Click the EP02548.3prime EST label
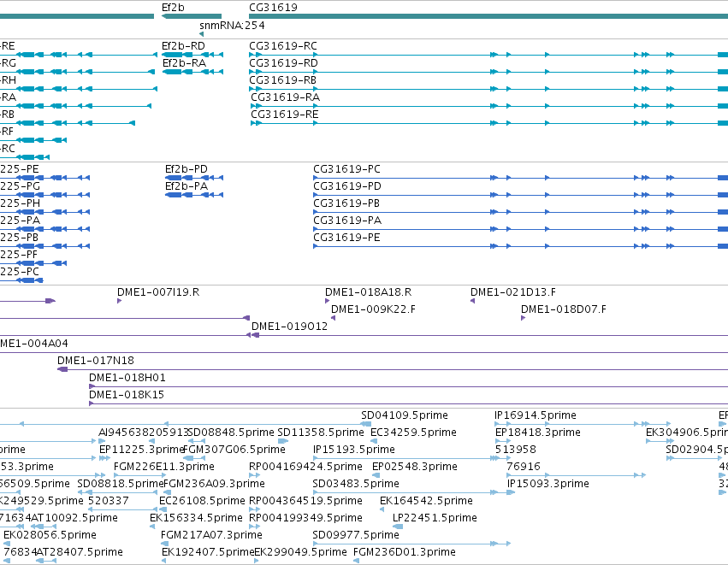 click(415, 467)
